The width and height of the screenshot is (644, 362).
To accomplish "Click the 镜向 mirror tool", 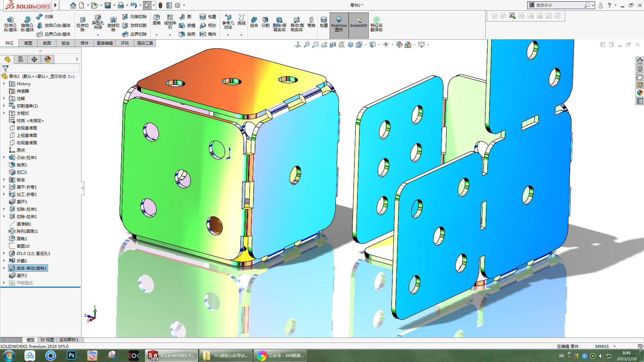I will click(x=208, y=34).
